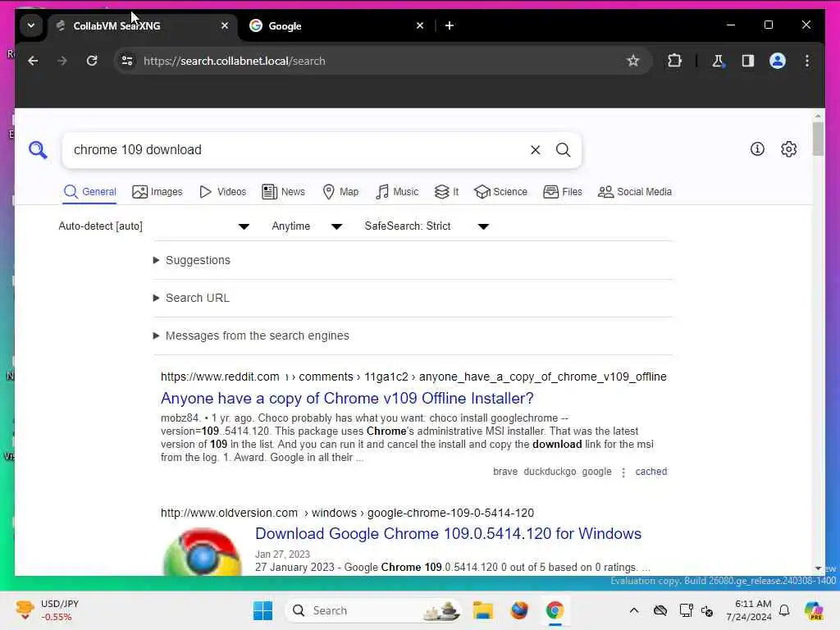Switch to Map search category
This screenshot has width=840, height=630.
(x=340, y=192)
